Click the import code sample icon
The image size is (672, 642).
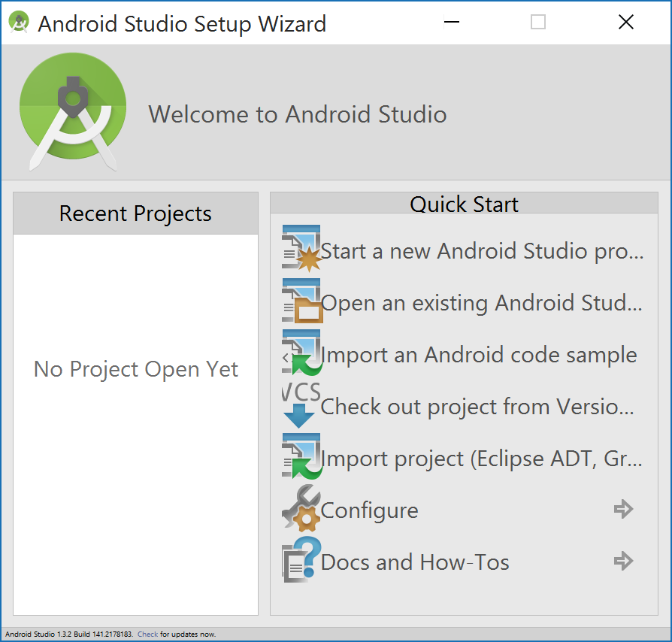(301, 353)
